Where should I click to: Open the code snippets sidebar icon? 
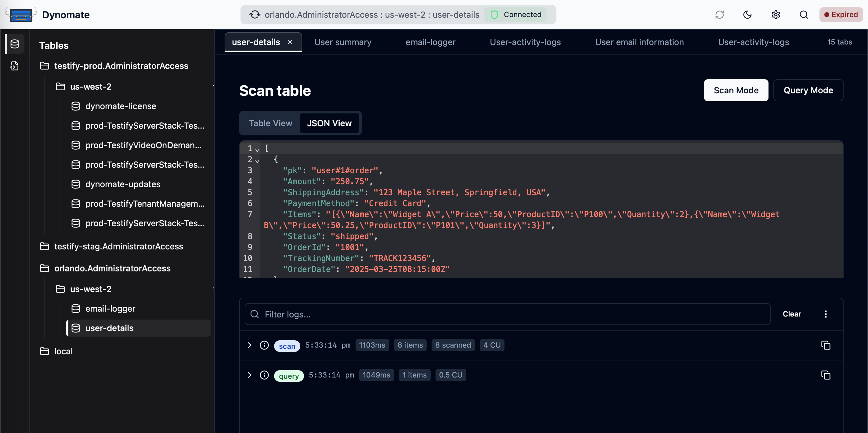(x=14, y=66)
